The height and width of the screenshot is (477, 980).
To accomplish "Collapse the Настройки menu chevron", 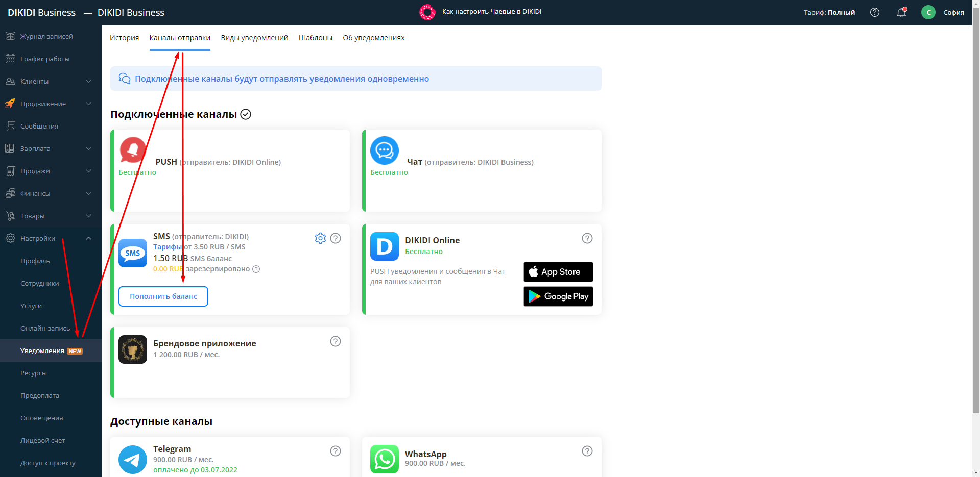I will [88, 238].
